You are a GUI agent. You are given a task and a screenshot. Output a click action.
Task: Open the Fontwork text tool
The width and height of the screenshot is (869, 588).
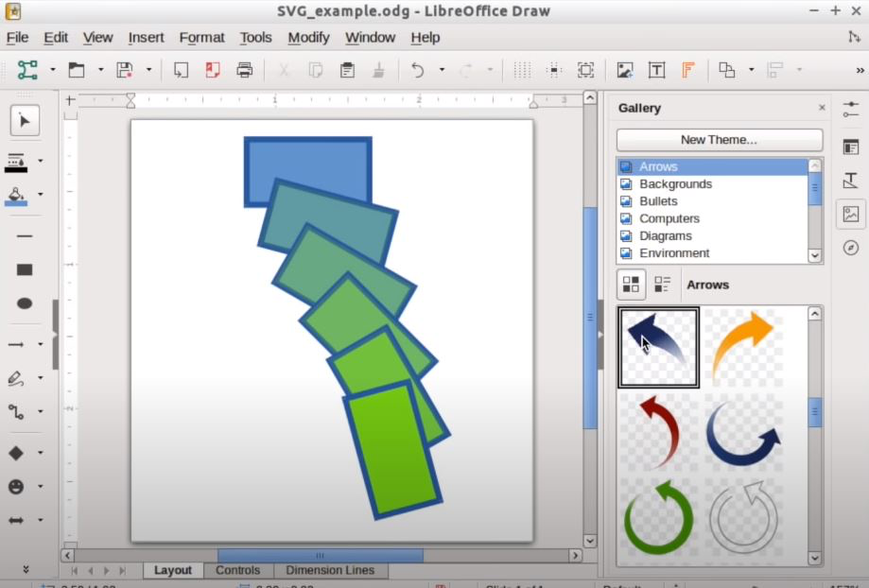click(x=687, y=69)
